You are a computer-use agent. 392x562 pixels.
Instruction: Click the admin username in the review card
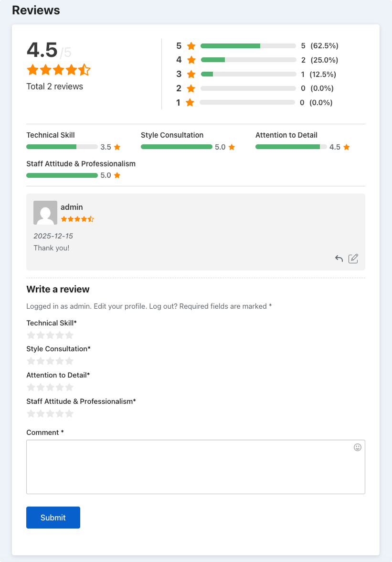(72, 207)
